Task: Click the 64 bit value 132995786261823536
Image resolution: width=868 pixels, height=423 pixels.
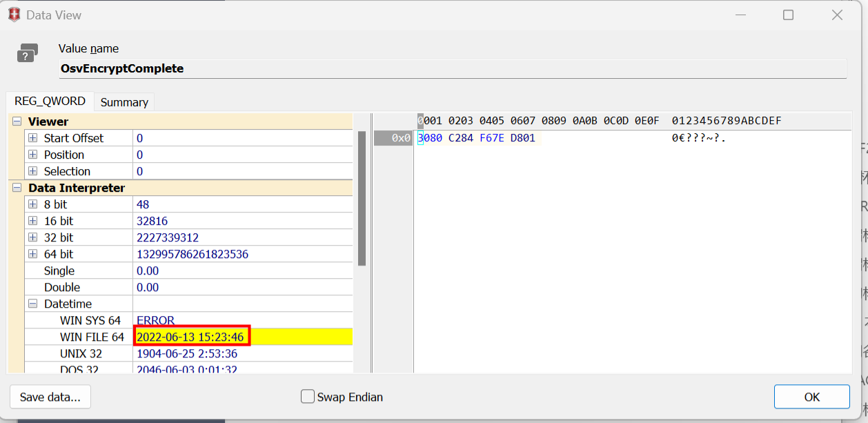Action: pyautogui.click(x=193, y=254)
